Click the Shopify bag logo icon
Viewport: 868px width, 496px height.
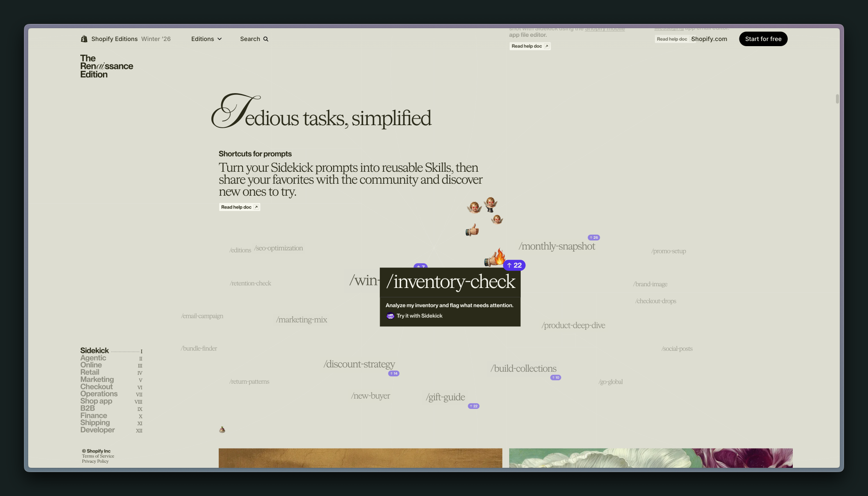pos(84,39)
